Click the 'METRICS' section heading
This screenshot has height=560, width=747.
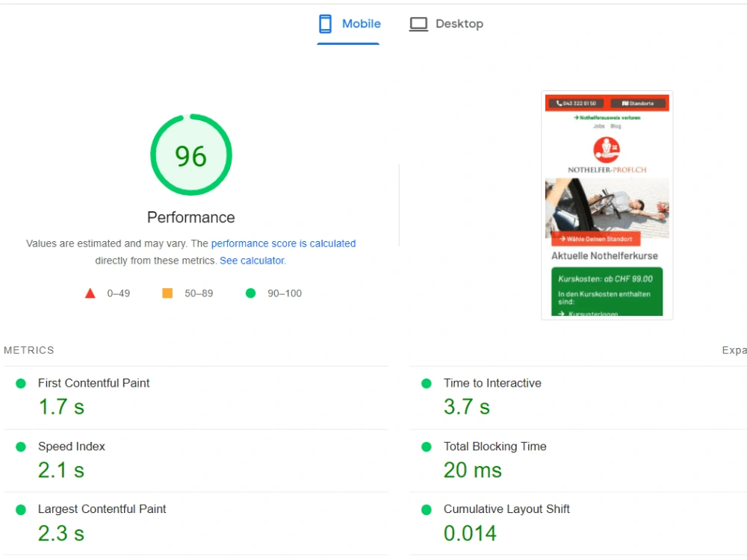tap(29, 350)
